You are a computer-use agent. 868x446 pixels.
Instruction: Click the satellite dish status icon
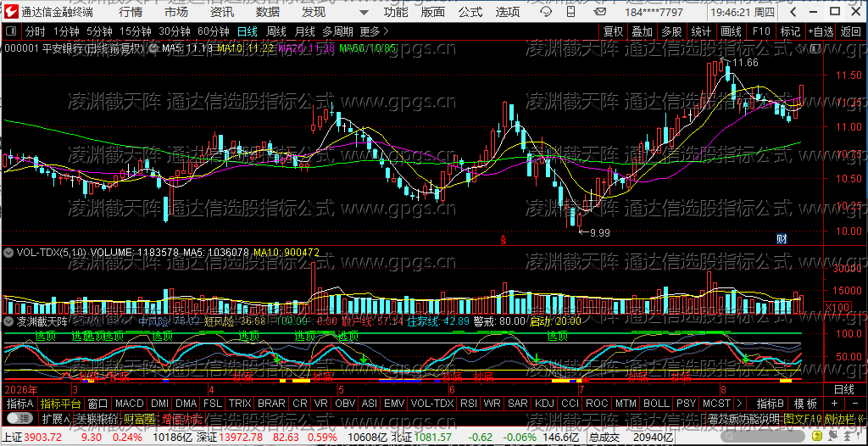[832, 436]
